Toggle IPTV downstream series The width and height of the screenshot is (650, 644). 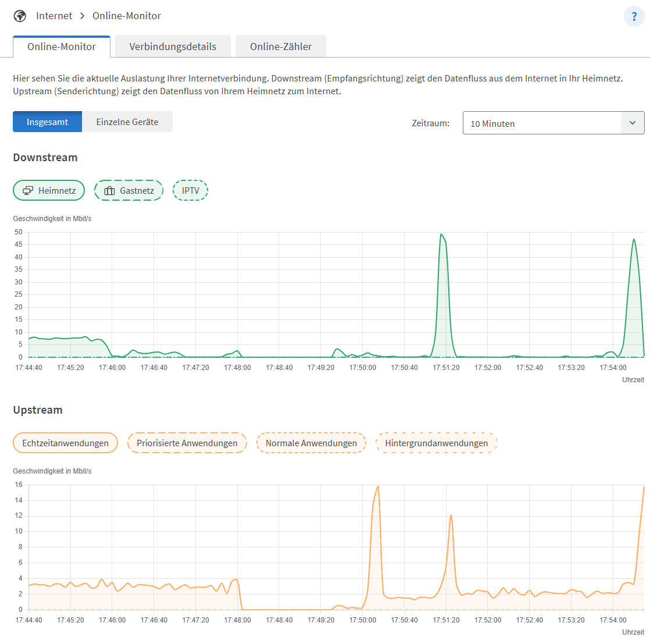190,190
